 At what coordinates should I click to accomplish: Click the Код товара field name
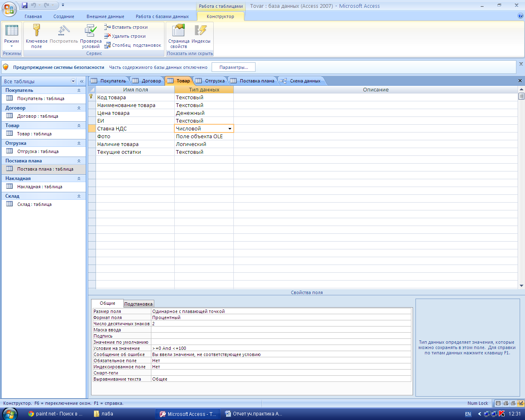[x=135, y=98]
